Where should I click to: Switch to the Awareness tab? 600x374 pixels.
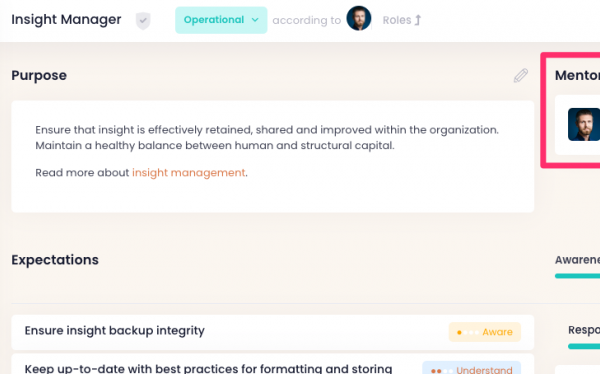(577, 260)
